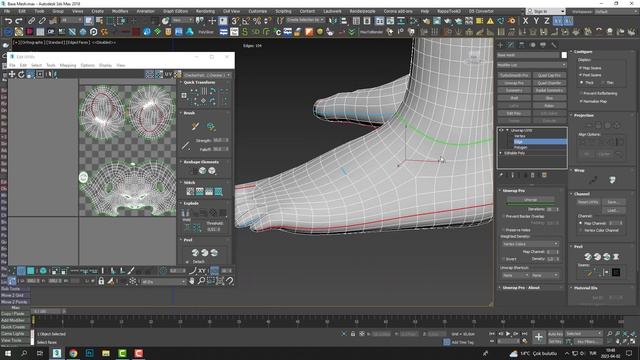640x360 pixels.
Task: Open the Modifier List dropdown
Action: 531,65
